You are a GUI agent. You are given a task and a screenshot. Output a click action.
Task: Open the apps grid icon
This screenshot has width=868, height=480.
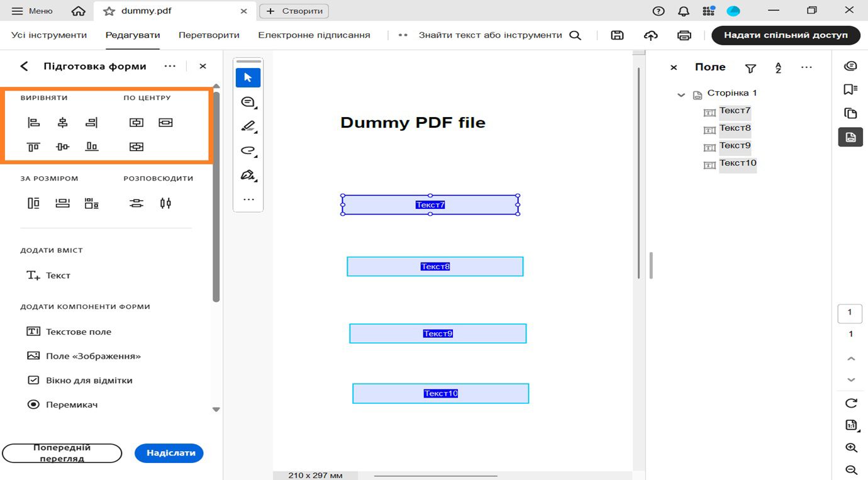point(709,11)
